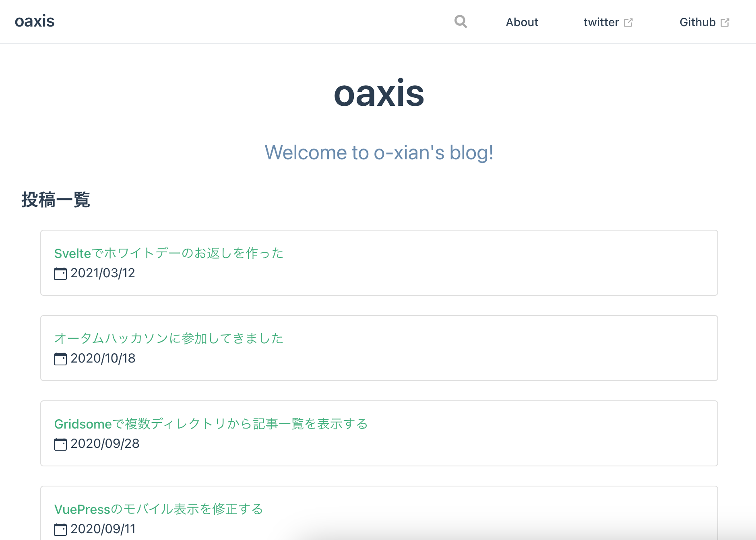Click Welcome to o-xian's blog! tagline
This screenshot has width=756, height=540.
click(x=379, y=153)
